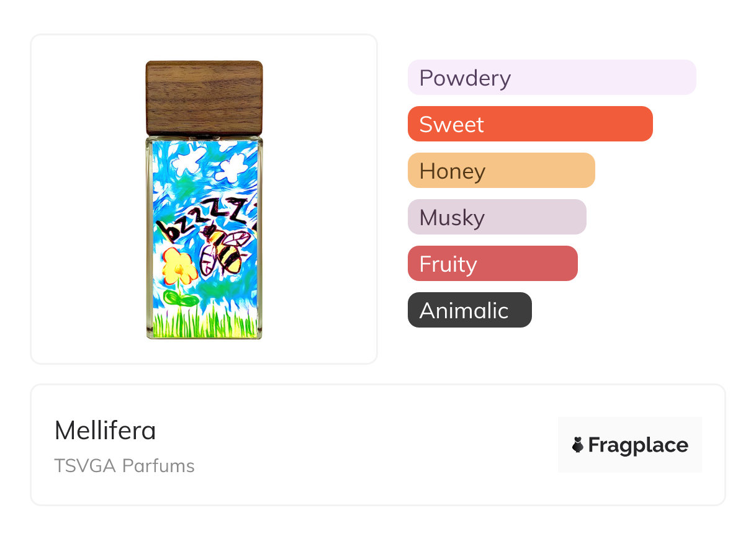
Task: Click the yellow flower on the bottle label
Action: click(x=180, y=269)
